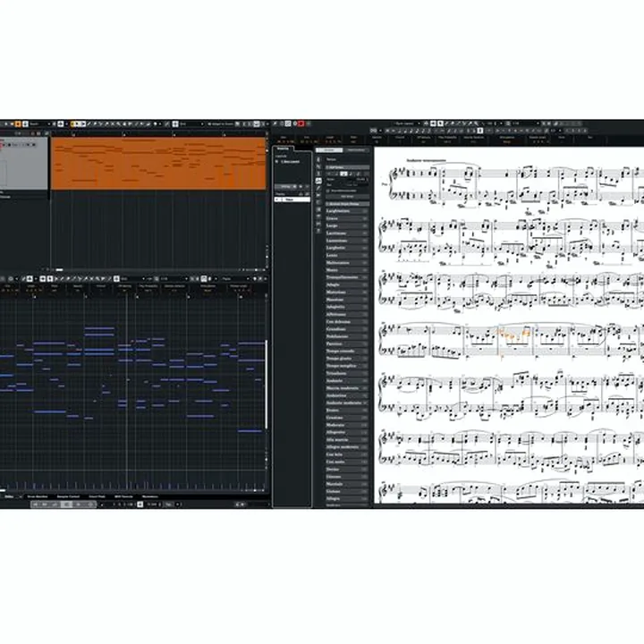Tick the checkbox in Edit Tempo section

pyautogui.click(x=327, y=191)
